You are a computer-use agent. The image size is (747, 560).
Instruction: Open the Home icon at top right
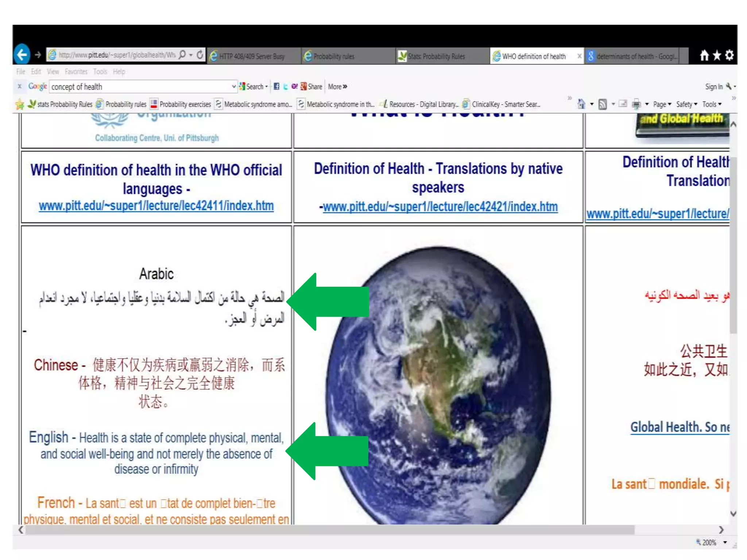pos(704,55)
